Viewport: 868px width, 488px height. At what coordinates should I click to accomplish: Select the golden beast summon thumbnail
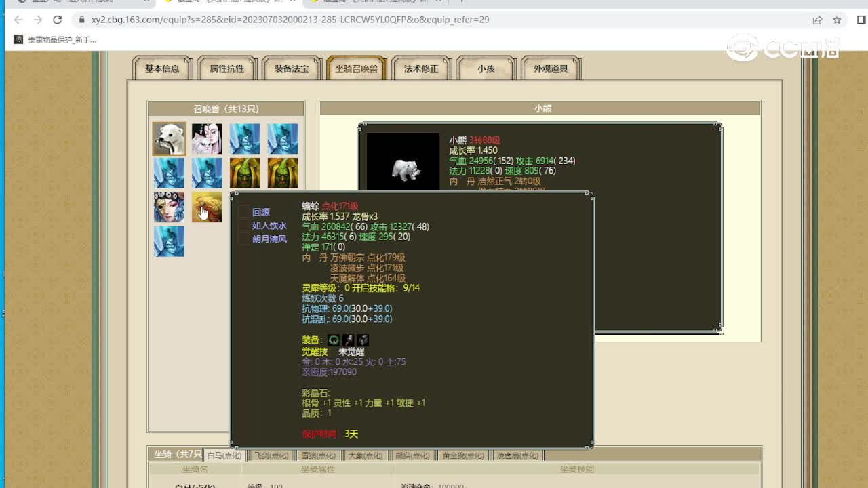[x=207, y=207]
